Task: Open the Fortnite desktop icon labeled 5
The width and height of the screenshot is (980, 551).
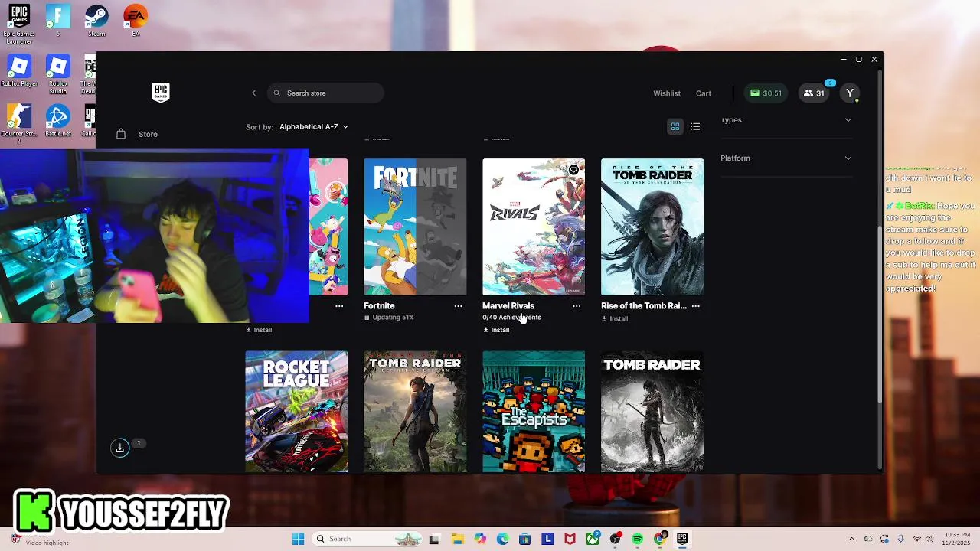Action: [x=58, y=21]
